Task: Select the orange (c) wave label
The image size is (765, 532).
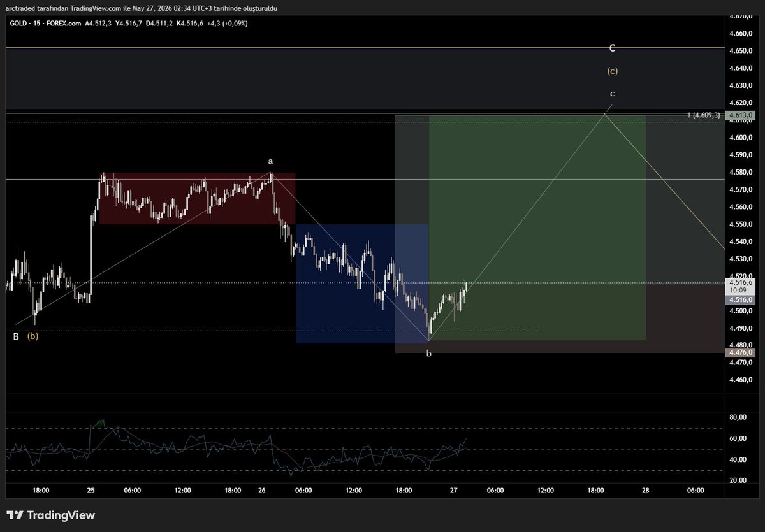Action: pos(612,71)
